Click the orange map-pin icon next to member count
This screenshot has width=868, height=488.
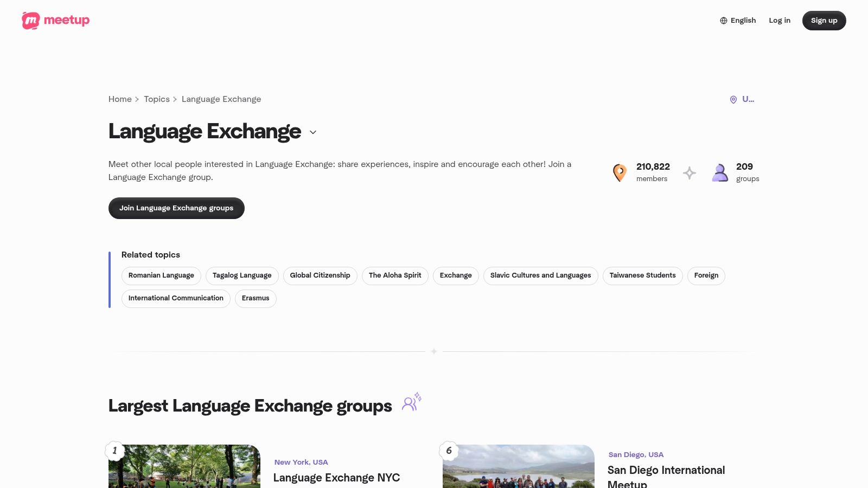coord(620,172)
